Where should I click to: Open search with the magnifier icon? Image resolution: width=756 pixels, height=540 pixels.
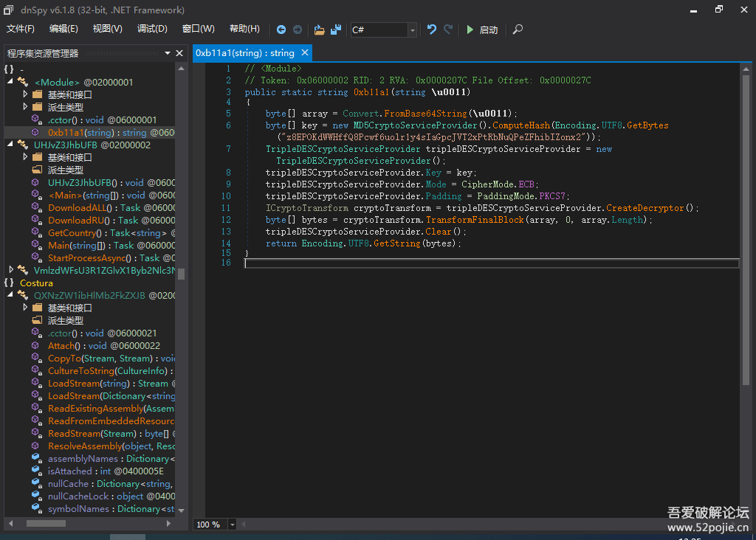point(518,30)
